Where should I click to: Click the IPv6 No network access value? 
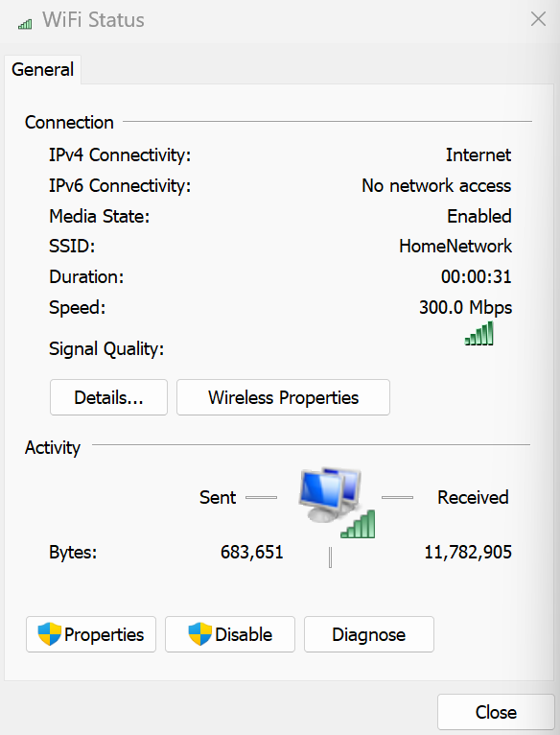pyautogui.click(x=436, y=185)
